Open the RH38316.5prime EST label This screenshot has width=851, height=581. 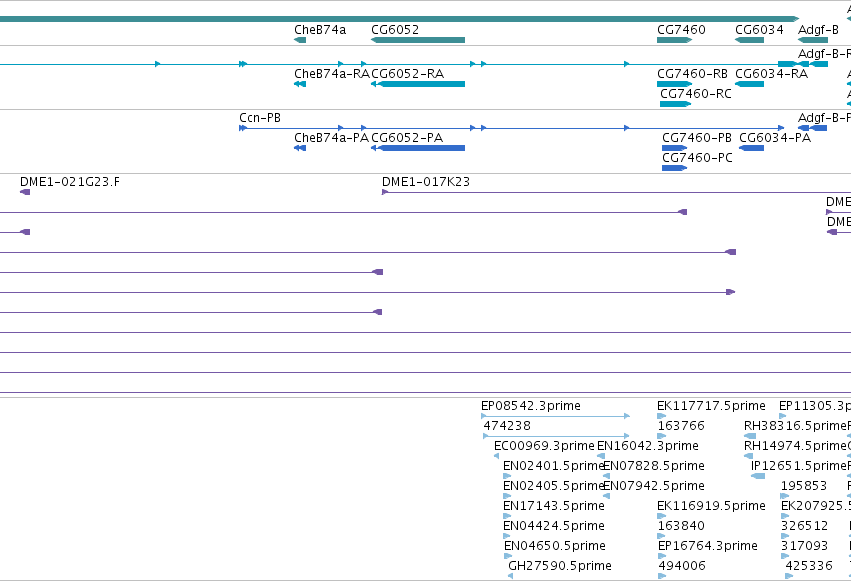point(796,426)
